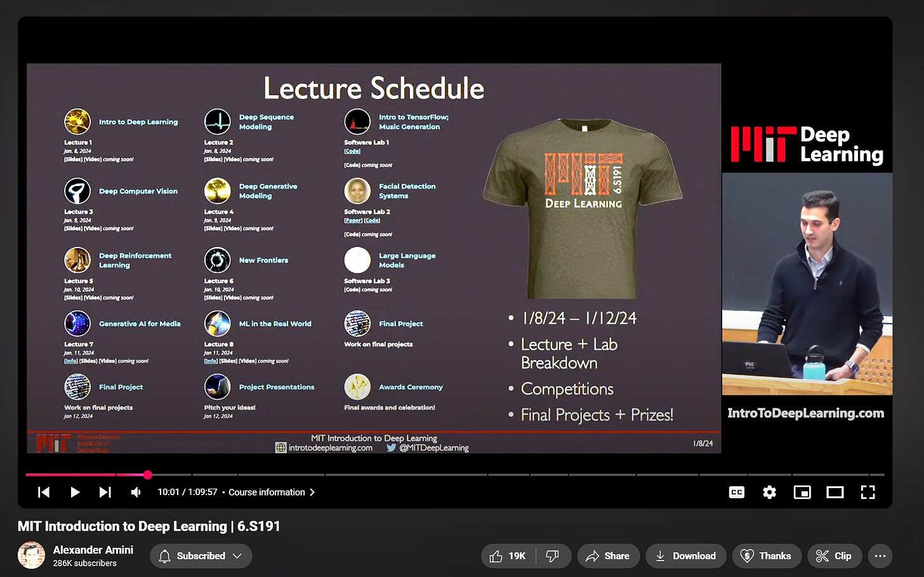Open the more actions menu

[880, 556]
